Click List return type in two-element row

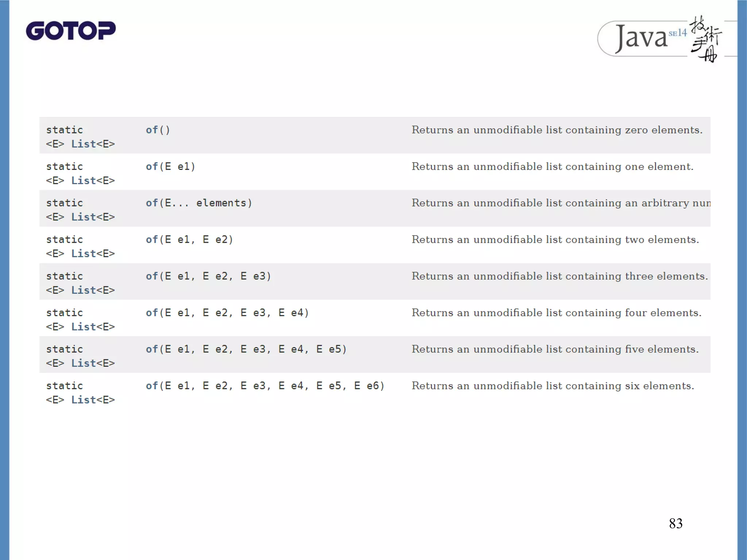pos(83,254)
